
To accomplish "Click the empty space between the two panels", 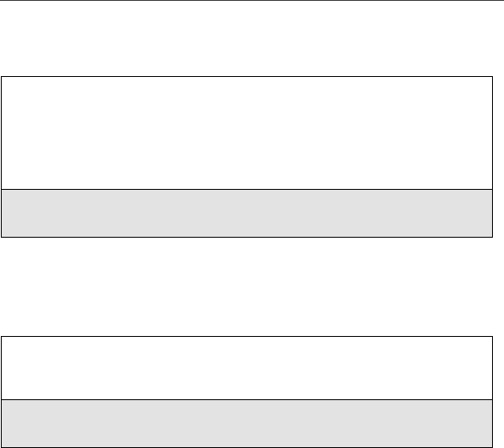I will pyautogui.click(x=247, y=287).
